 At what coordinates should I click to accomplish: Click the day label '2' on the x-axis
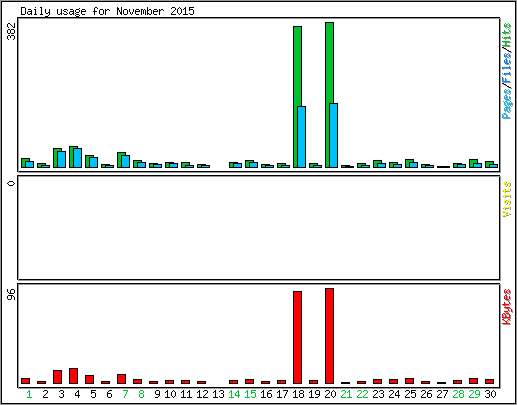45,394
